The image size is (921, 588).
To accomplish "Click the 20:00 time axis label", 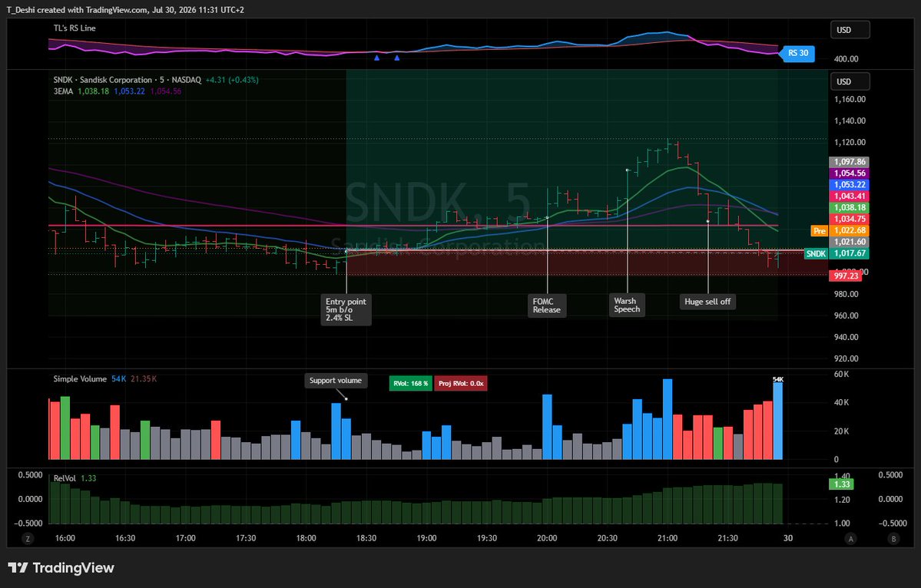I will 547,539.
